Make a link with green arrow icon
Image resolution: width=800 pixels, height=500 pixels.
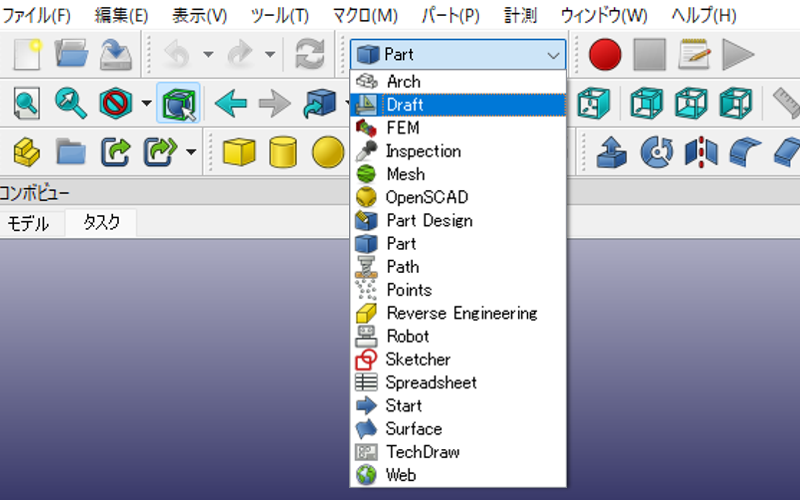point(115,152)
